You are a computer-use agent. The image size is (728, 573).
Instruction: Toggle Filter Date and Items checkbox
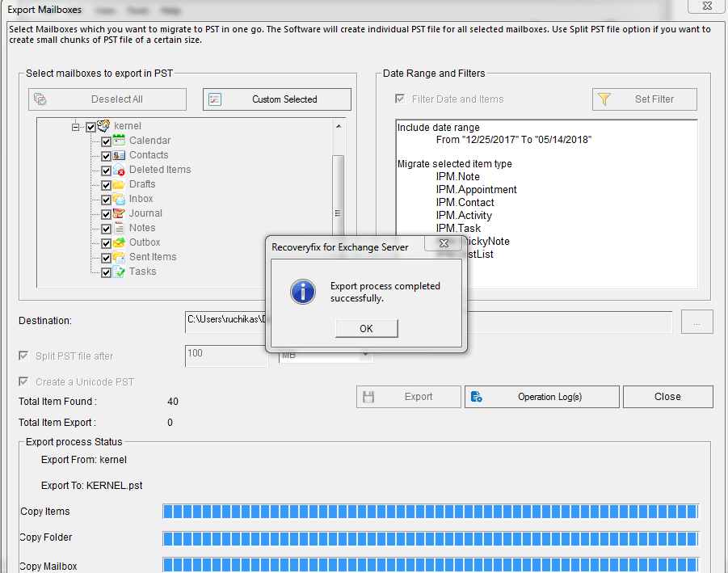[400, 99]
